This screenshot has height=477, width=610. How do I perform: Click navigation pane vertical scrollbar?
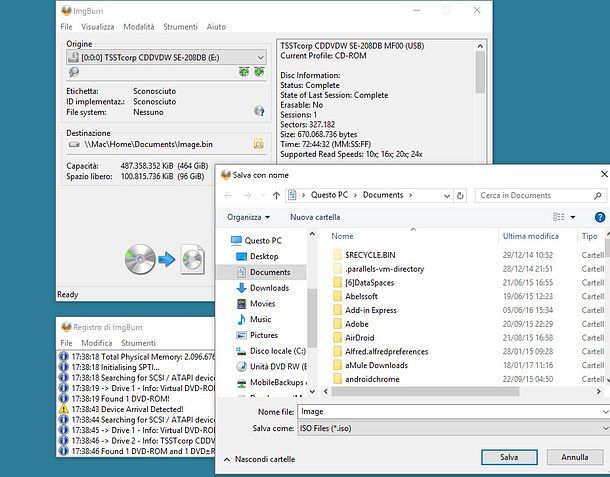point(312,318)
